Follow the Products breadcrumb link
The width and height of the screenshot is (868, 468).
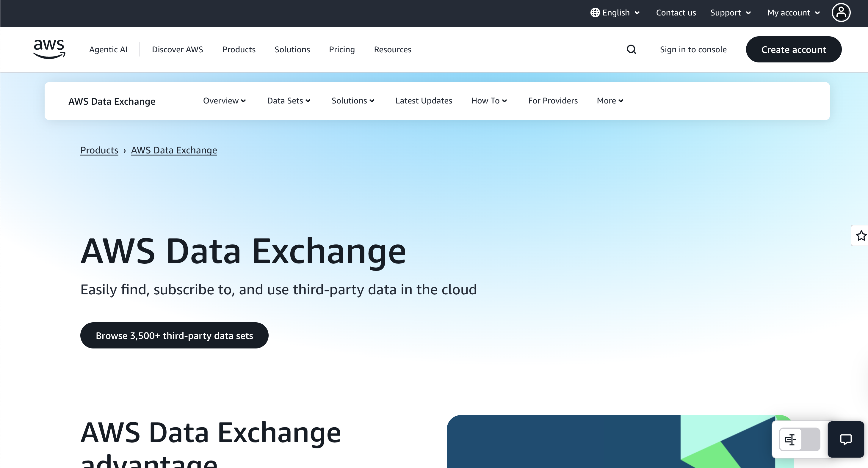[x=99, y=150]
